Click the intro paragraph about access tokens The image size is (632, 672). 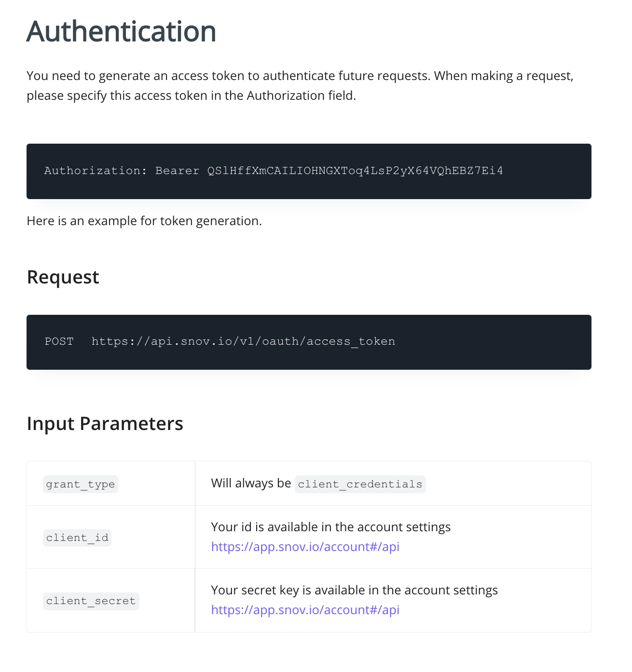[300, 76]
